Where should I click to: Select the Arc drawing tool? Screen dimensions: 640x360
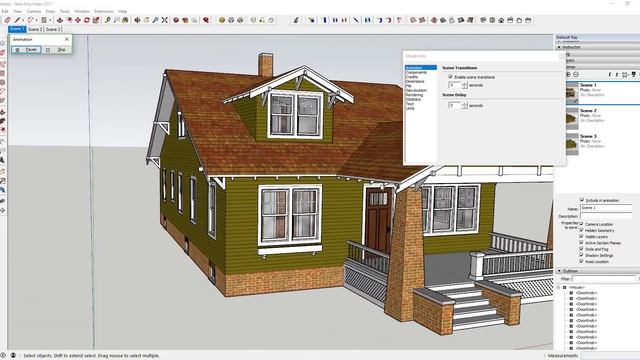tap(31, 20)
